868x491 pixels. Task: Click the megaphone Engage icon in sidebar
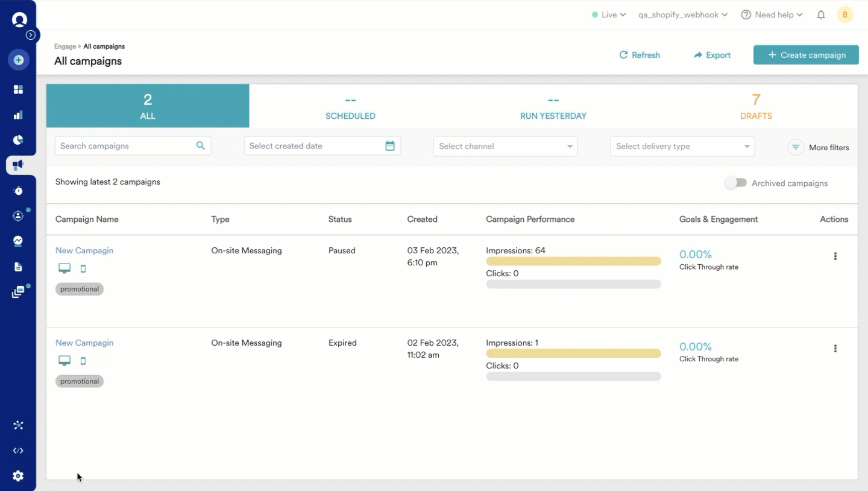point(18,165)
